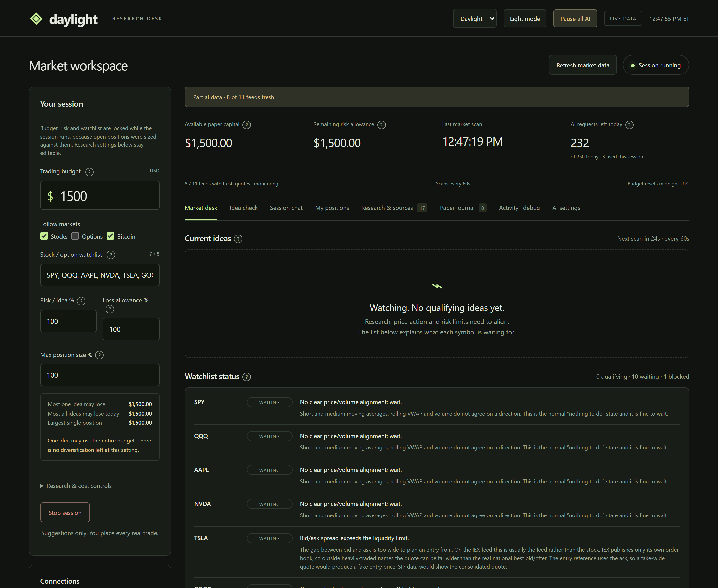Screen dimensions: 718x588
Task: Switch to the Idea check tab
Action: coord(244,208)
